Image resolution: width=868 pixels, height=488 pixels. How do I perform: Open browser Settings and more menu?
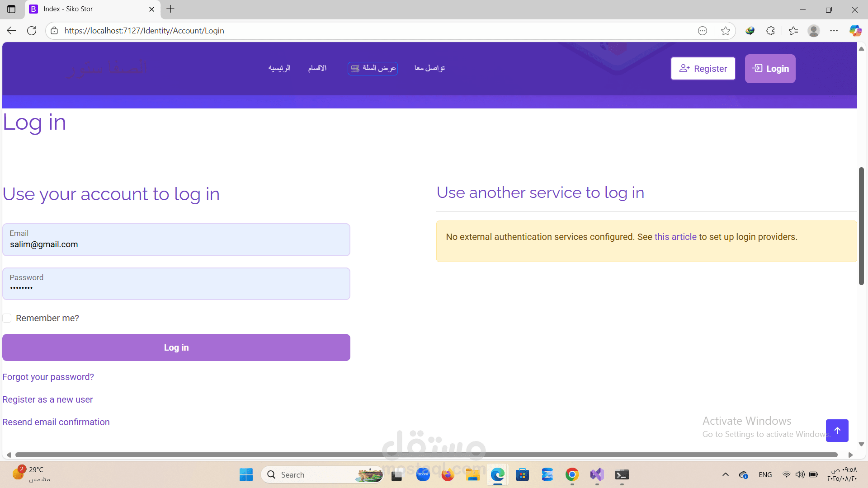[x=834, y=31]
